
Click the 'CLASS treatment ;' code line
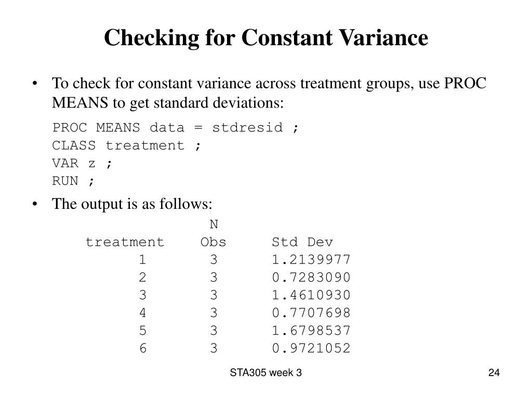(x=127, y=145)
